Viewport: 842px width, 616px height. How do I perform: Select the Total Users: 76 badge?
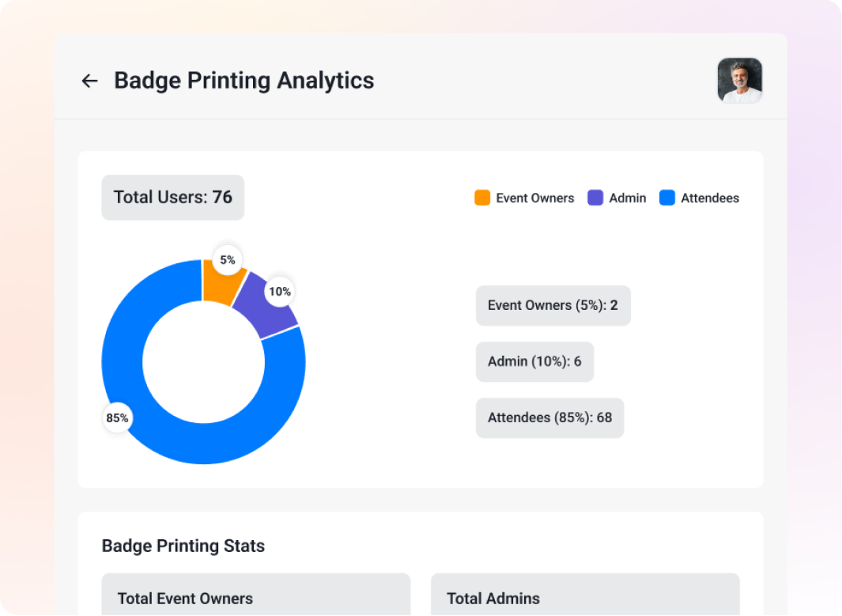pos(173,197)
